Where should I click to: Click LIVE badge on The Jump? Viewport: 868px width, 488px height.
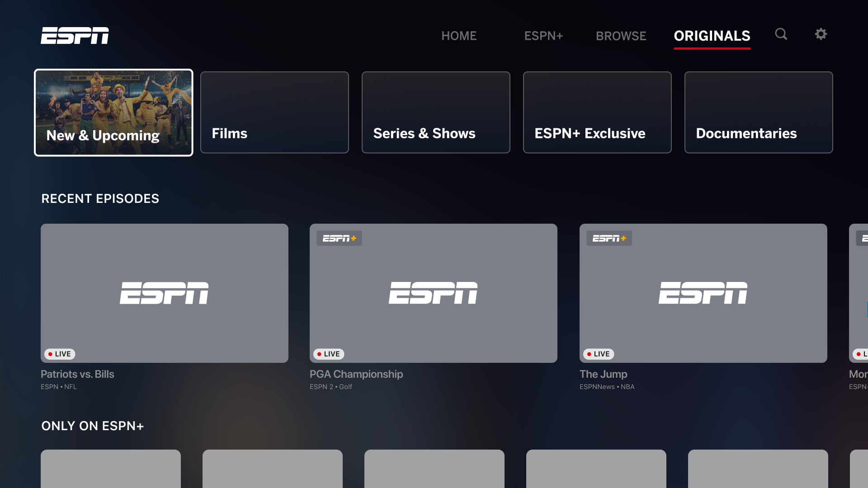point(599,354)
